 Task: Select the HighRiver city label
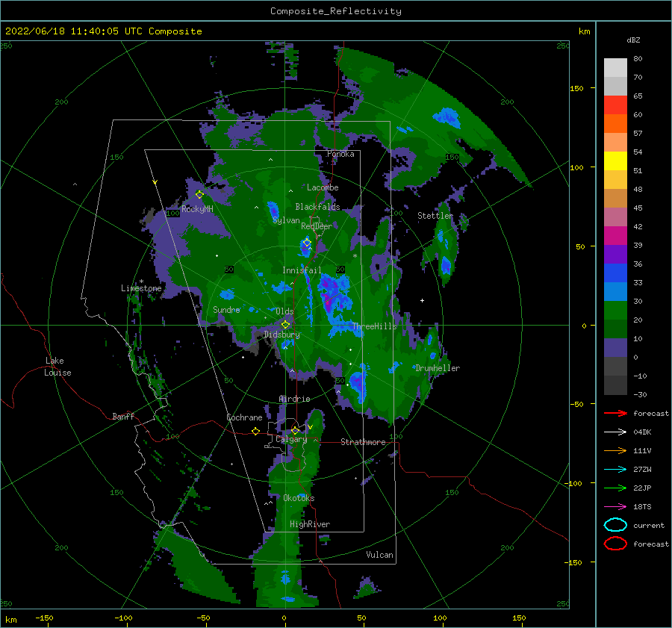click(x=310, y=524)
